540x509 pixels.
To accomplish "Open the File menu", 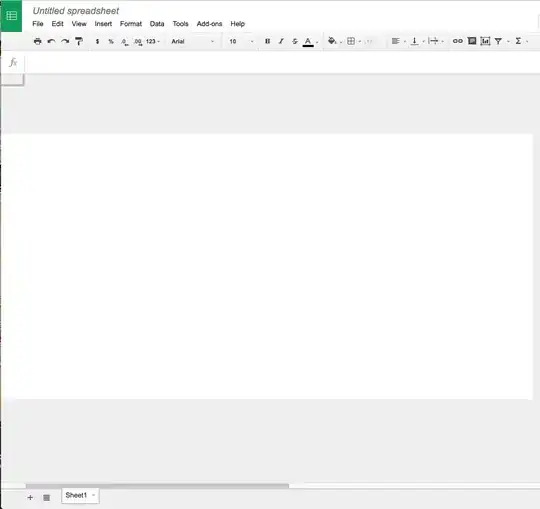I will [x=38, y=24].
